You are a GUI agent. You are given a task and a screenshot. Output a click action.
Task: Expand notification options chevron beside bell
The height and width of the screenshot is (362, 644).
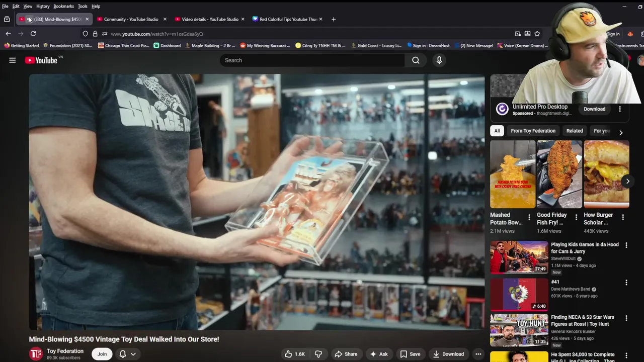(x=133, y=354)
